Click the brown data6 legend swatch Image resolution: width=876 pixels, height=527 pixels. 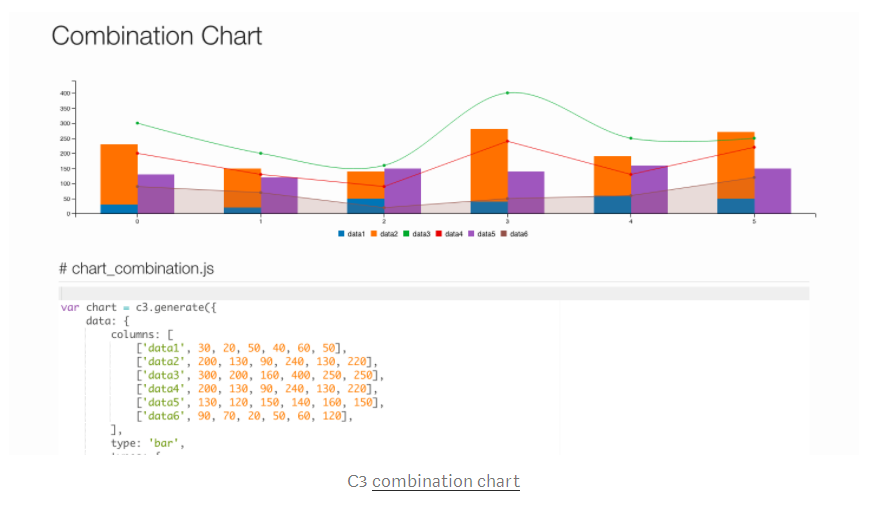(x=504, y=233)
